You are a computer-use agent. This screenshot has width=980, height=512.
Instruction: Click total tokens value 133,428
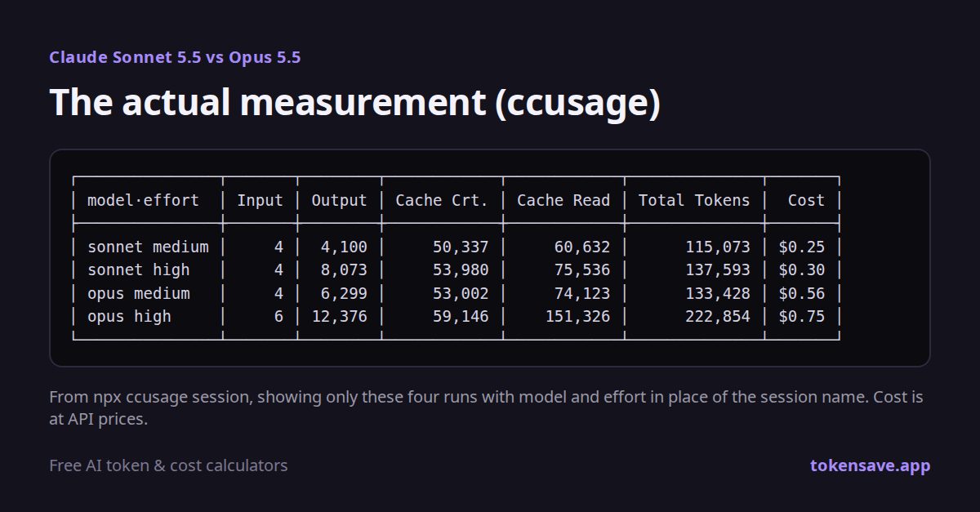pos(717,293)
